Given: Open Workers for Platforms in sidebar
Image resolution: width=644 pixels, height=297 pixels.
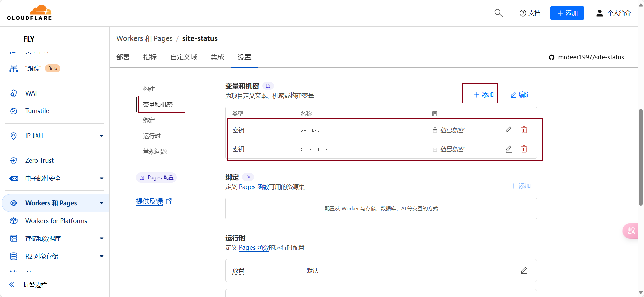Looking at the screenshot, I should [x=56, y=221].
